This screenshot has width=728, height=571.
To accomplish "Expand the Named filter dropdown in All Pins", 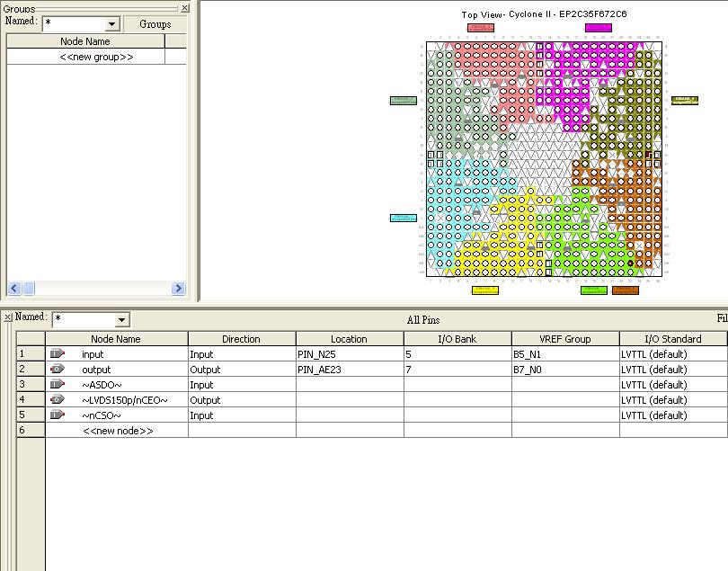I will click(x=122, y=320).
